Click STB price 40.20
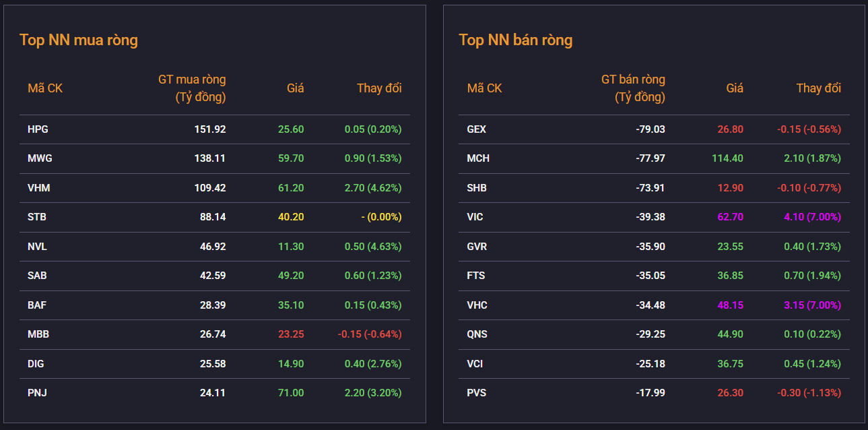868x430 pixels. pyautogui.click(x=291, y=217)
